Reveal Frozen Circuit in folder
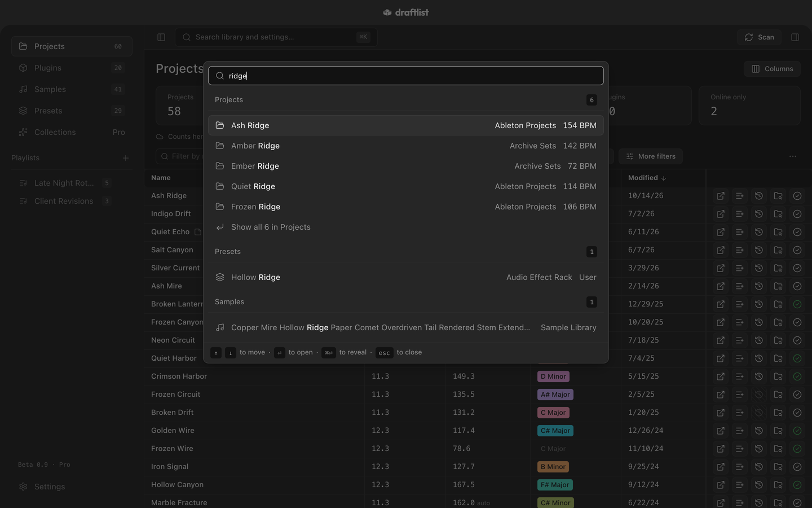 click(x=778, y=395)
